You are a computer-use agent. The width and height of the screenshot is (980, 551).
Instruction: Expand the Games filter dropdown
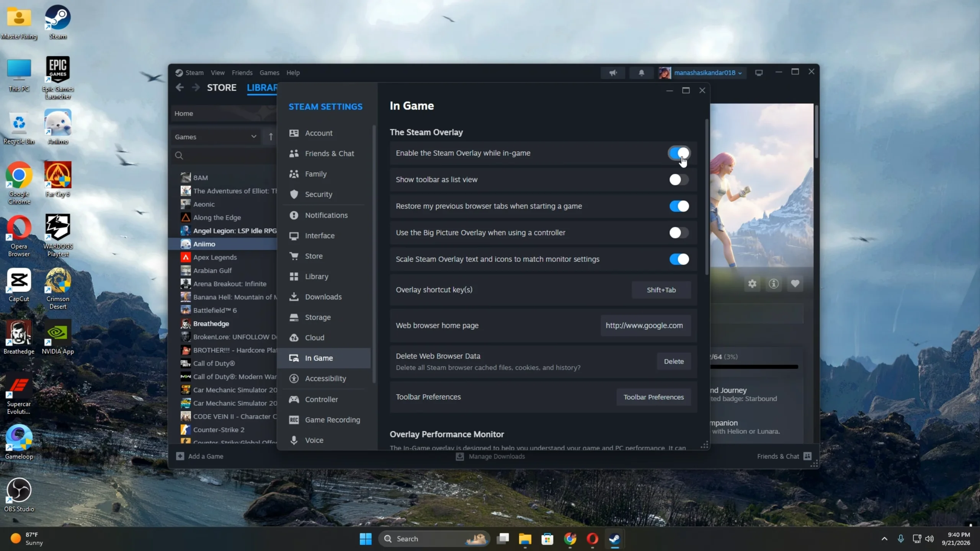click(216, 137)
